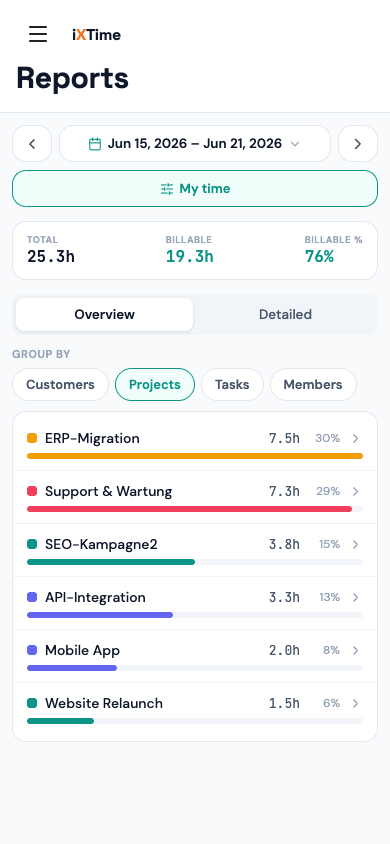Click the 30% share of ERP-Migration
The width and height of the screenshot is (390, 844).
pos(328,439)
